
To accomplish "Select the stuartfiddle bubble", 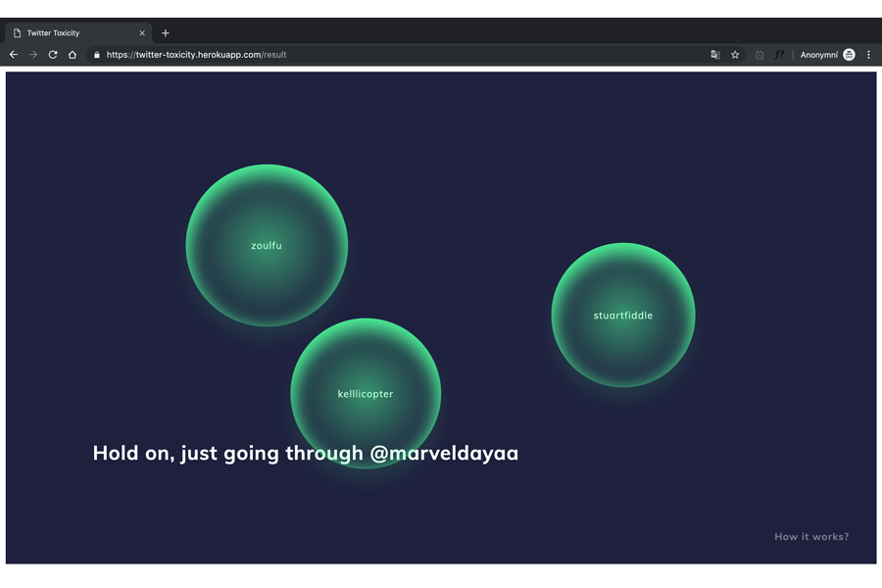I will click(623, 315).
